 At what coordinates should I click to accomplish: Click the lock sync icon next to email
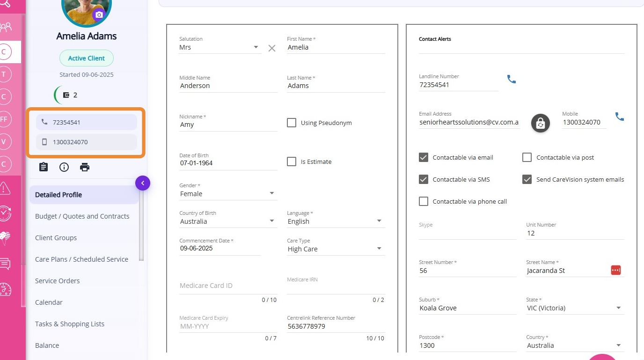[540, 123]
